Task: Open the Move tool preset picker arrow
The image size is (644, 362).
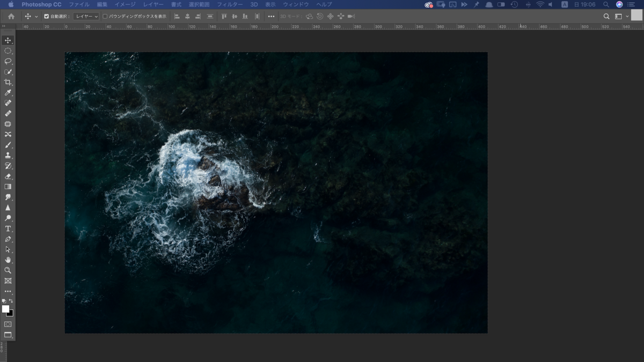Action: tap(36, 17)
